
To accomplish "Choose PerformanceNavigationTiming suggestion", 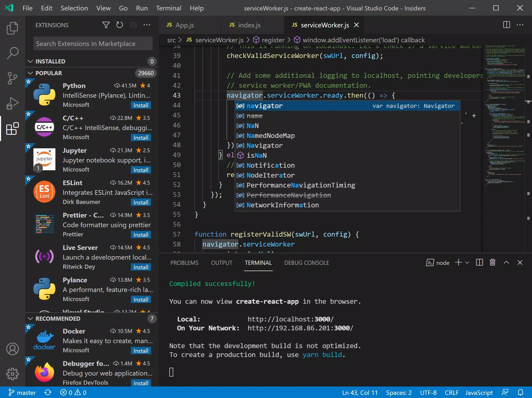I will (x=347, y=185).
